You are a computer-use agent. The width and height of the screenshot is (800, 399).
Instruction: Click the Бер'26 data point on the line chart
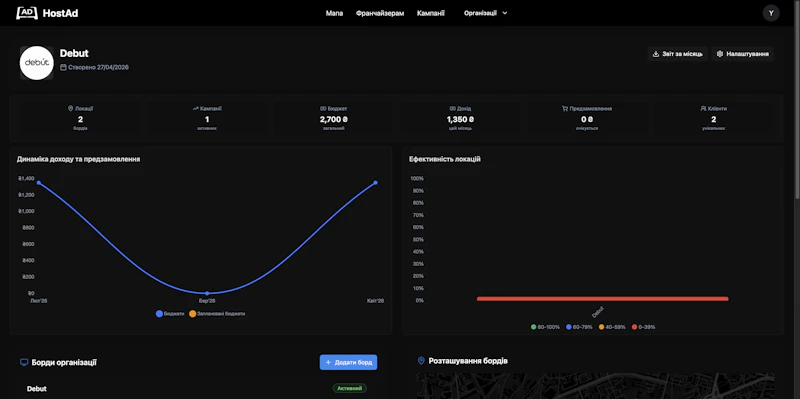[207, 293]
